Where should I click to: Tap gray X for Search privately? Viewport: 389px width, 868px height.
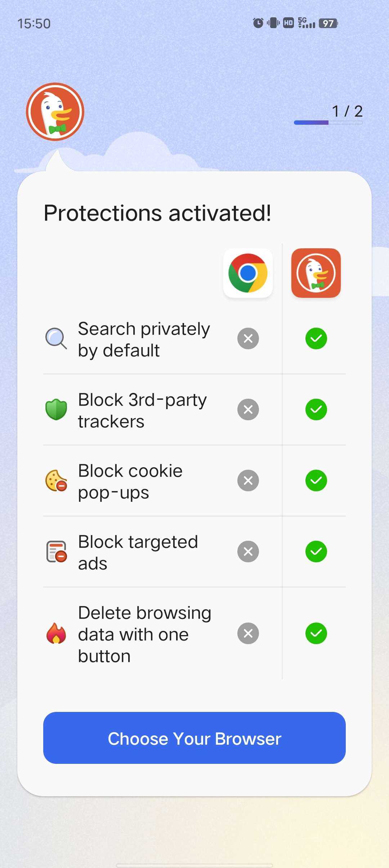248,338
